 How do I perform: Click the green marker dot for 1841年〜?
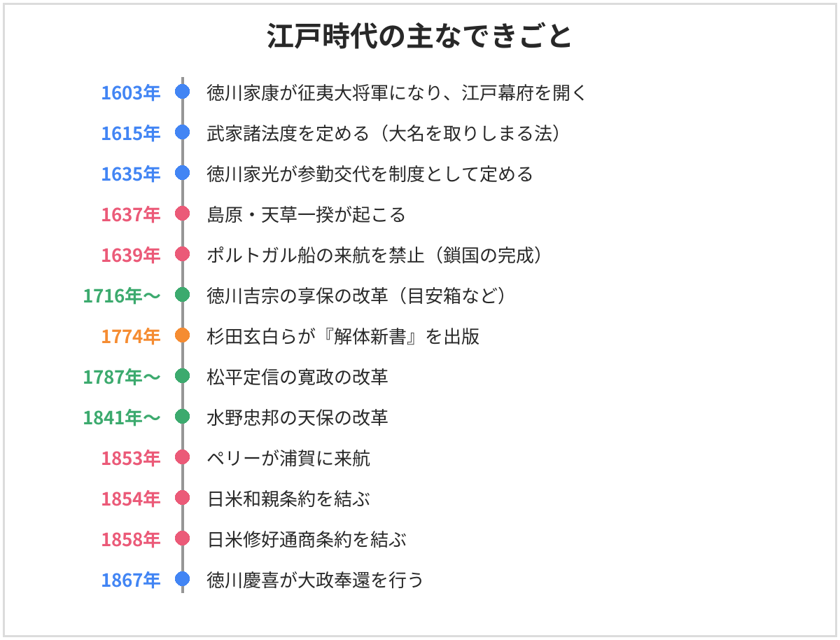tap(183, 417)
